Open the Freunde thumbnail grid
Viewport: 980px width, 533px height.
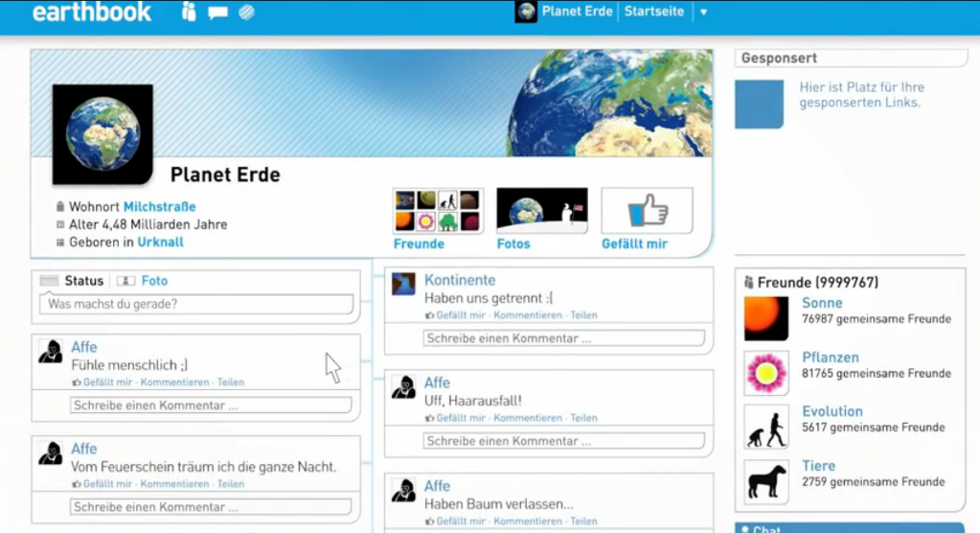click(438, 211)
